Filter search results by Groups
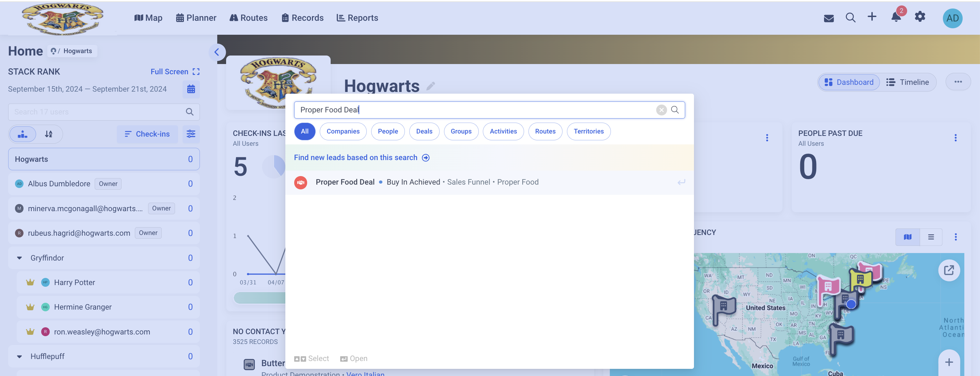980x376 pixels. (x=461, y=131)
